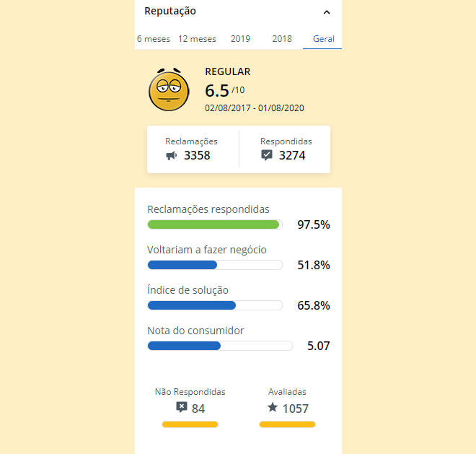The width and height of the screenshot is (476, 454).
Task: Click the Índice de solução progress bar
Action: pyautogui.click(x=215, y=305)
